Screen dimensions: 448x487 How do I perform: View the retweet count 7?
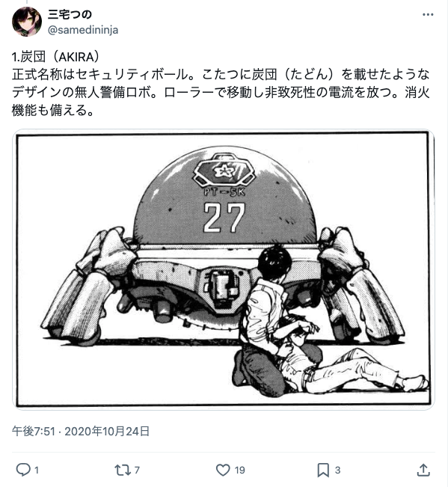coord(137,471)
